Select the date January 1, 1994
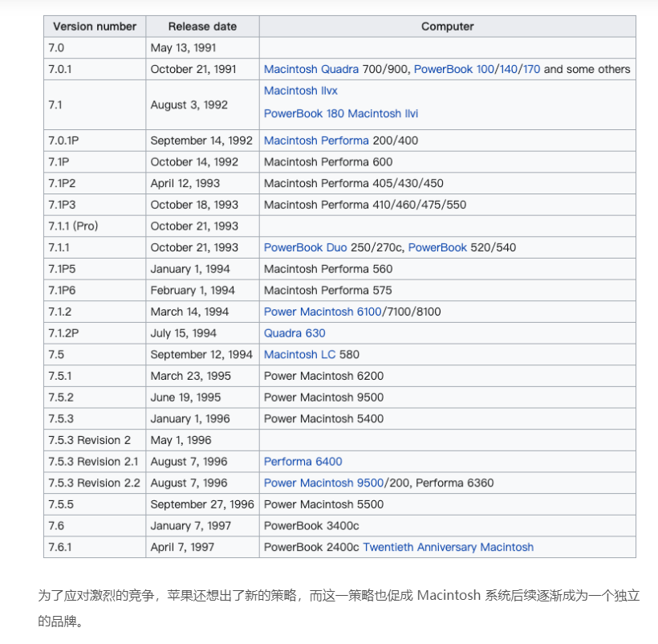Viewport: 658px width, 644px height. (190, 269)
